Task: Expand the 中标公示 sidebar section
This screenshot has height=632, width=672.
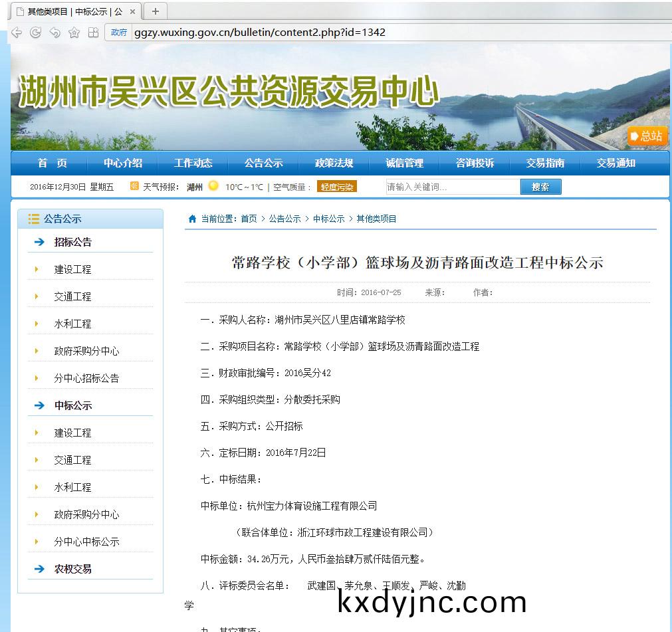Action: click(72, 405)
